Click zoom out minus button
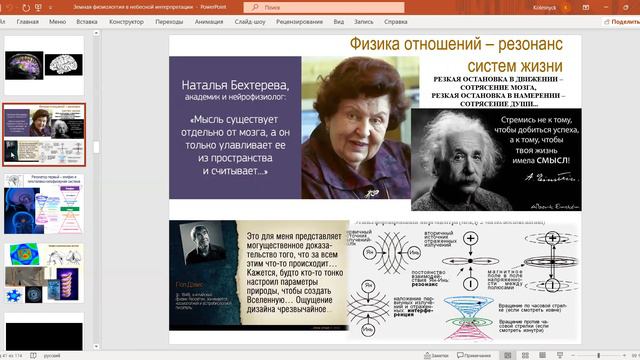 click(x=573, y=356)
